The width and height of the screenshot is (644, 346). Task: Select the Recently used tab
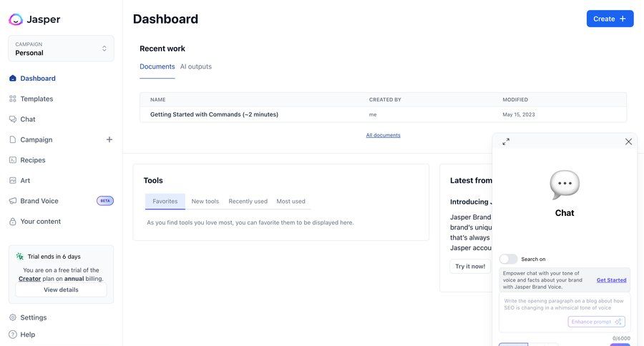coord(248,202)
